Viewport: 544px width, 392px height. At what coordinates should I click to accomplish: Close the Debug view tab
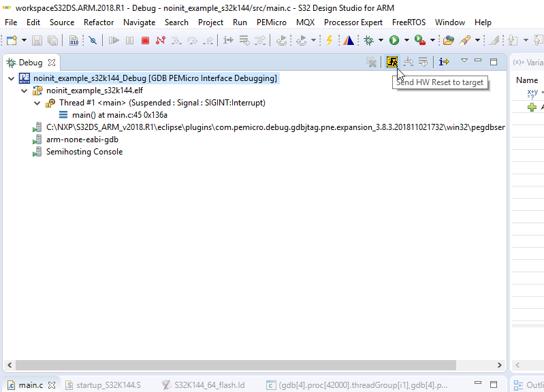click(51, 63)
